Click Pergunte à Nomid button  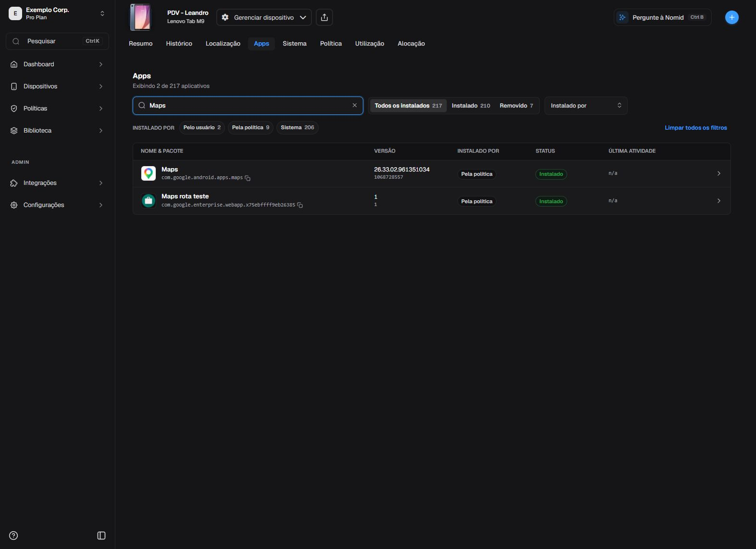click(x=662, y=17)
